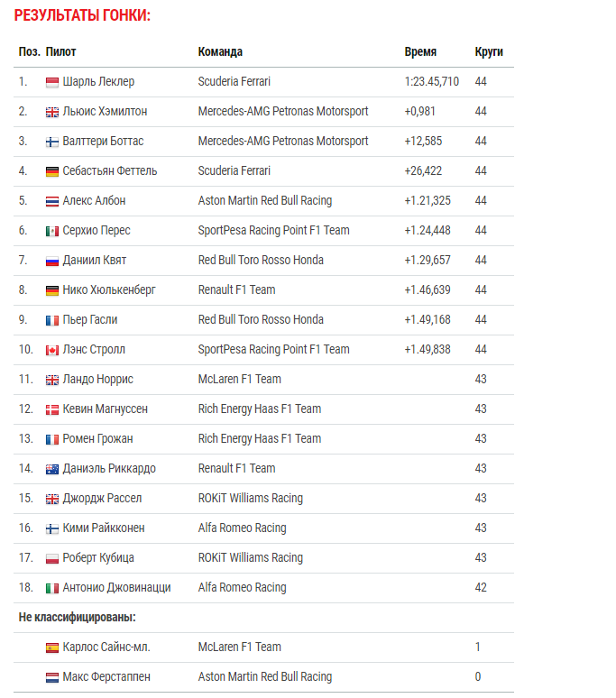
Task: Click driver name Льюис Хэмилтон
Action: coord(105,111)
